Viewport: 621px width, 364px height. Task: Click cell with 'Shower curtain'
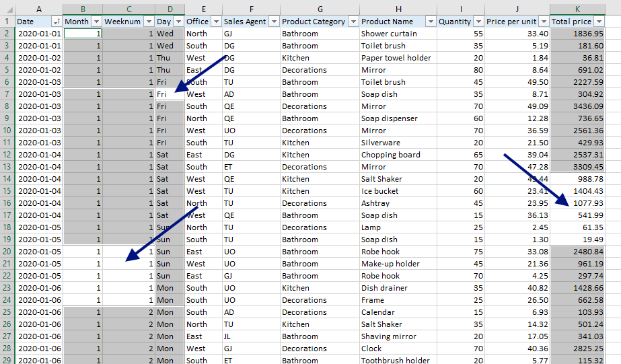[x=398, y=34]
